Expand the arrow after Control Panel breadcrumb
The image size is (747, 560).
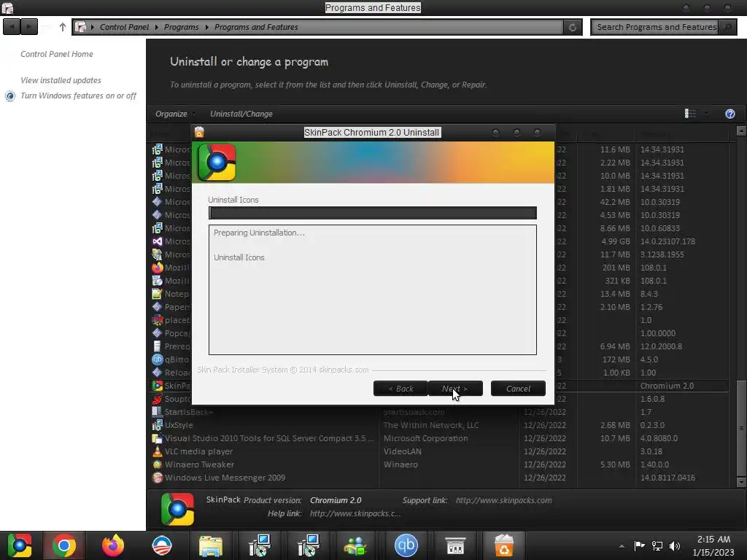click(156, 27)
